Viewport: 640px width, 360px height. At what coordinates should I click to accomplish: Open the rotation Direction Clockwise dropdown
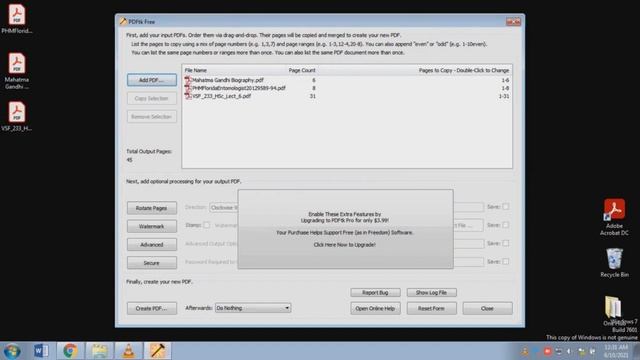(x=224, y=207)
